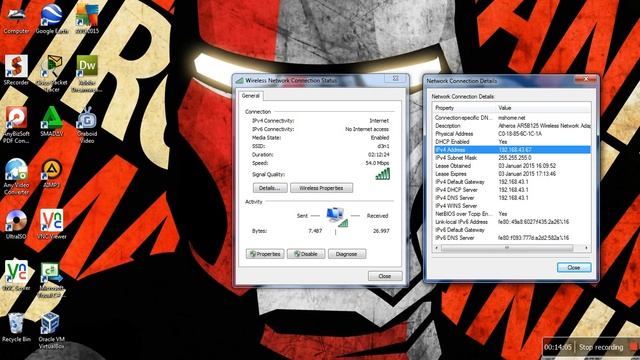Select the Physical Address row
640x360 pixels.
512,133
